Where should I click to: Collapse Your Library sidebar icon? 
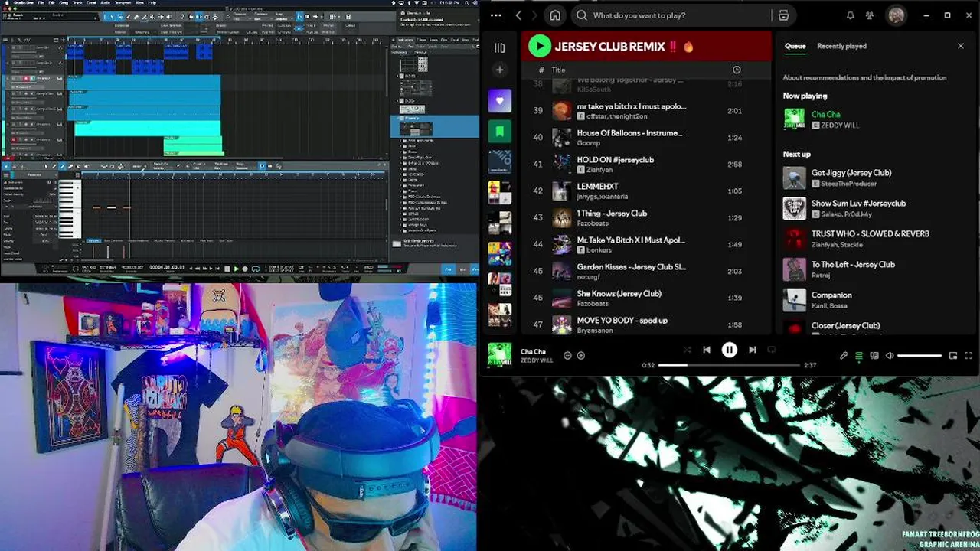click(x=500, y=47)
